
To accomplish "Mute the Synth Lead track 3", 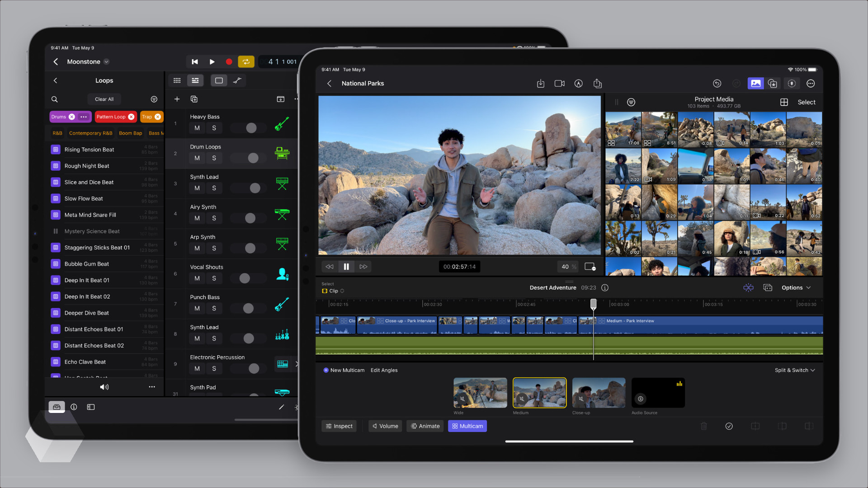I will [197, 188].
